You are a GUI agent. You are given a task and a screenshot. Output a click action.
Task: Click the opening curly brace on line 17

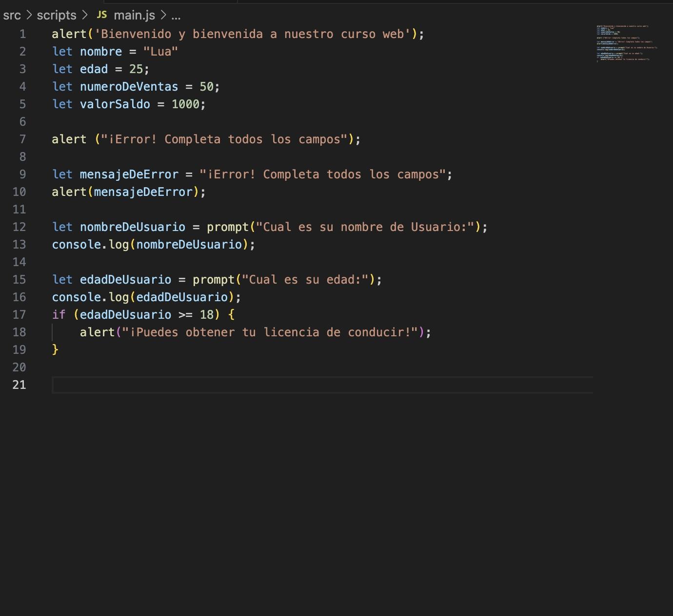pyautogui.click(x=231, y=315)
